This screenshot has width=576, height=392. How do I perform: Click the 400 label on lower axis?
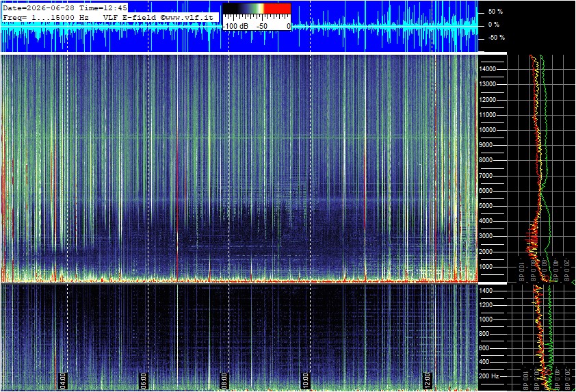coord(484,362)
